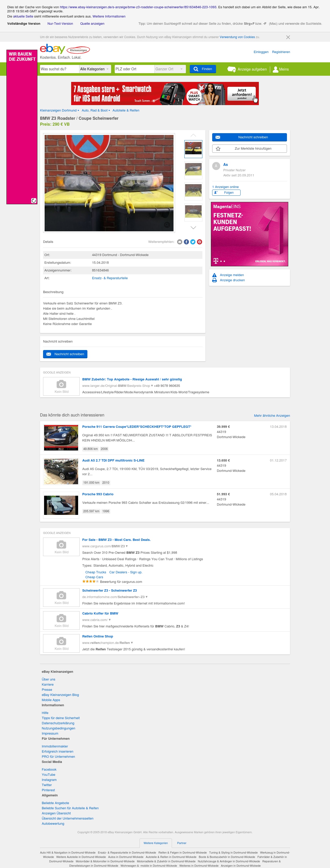Open the Autobewertung footer link

pyautogui.click(x=53, y=823)
